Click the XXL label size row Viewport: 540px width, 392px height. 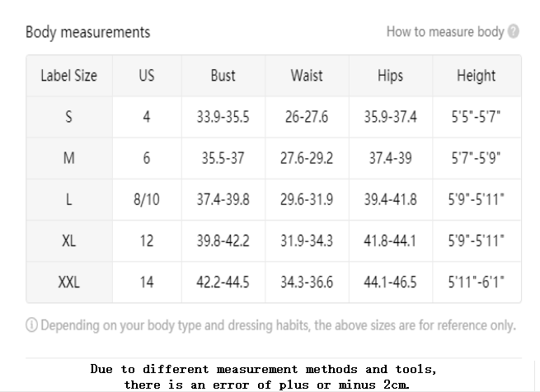[x=274, y=282]
